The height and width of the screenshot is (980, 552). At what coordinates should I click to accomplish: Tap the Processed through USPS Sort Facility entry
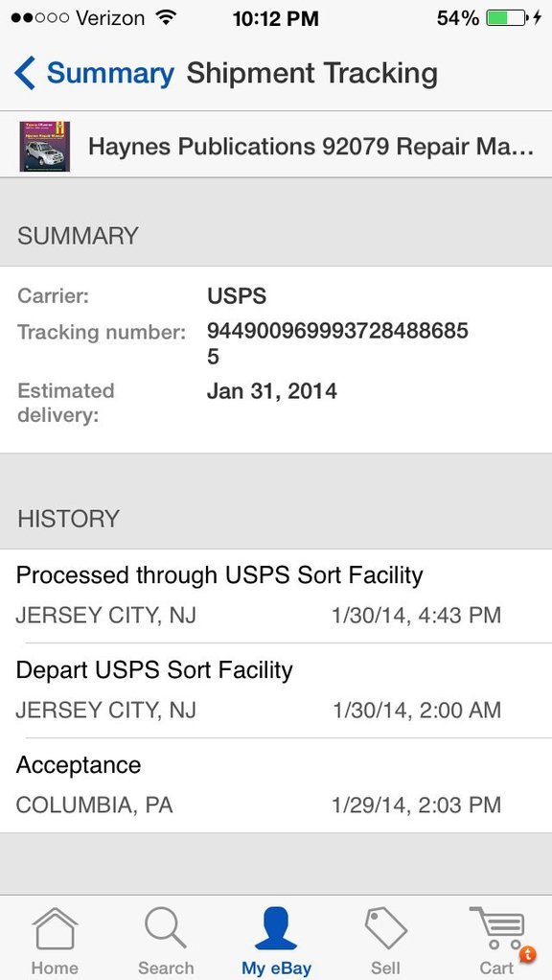(x=276, y=595)
